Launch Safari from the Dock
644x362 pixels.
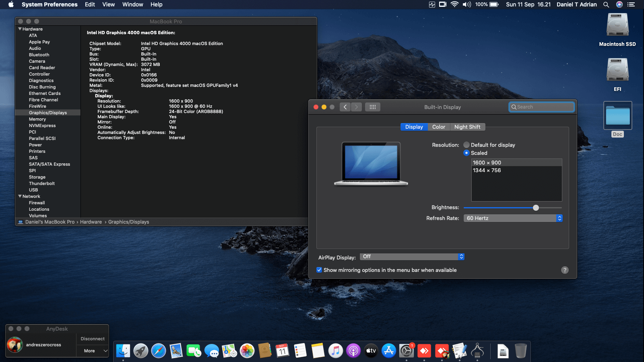click(x=159, y=351)
